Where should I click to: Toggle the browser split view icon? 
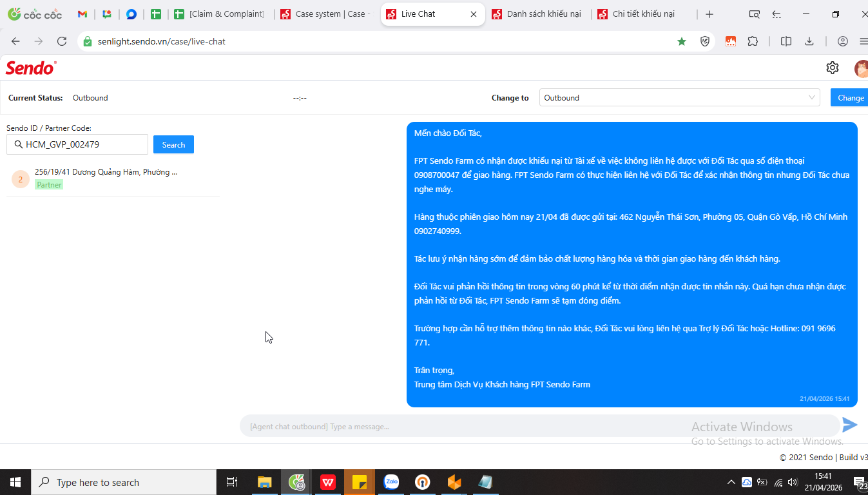[786, 41]
